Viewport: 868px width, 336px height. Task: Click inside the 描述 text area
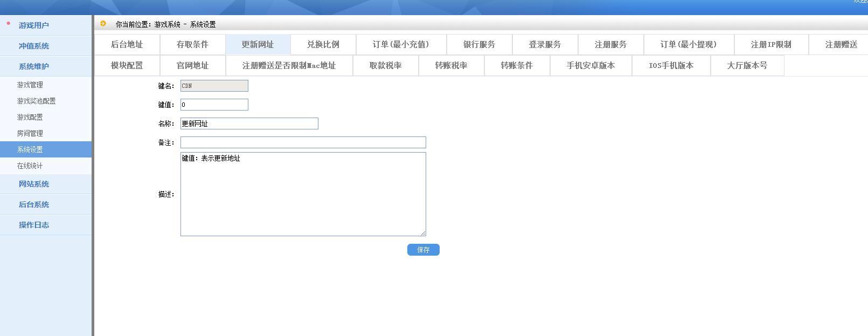click(303, 194)
